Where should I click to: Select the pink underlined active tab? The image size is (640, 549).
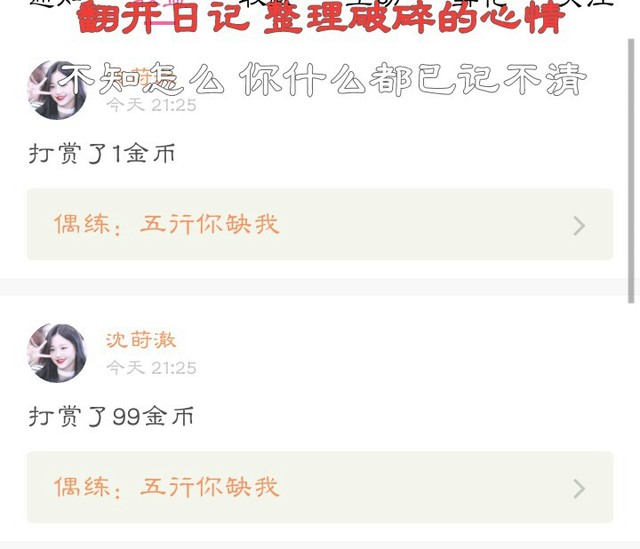161,8
